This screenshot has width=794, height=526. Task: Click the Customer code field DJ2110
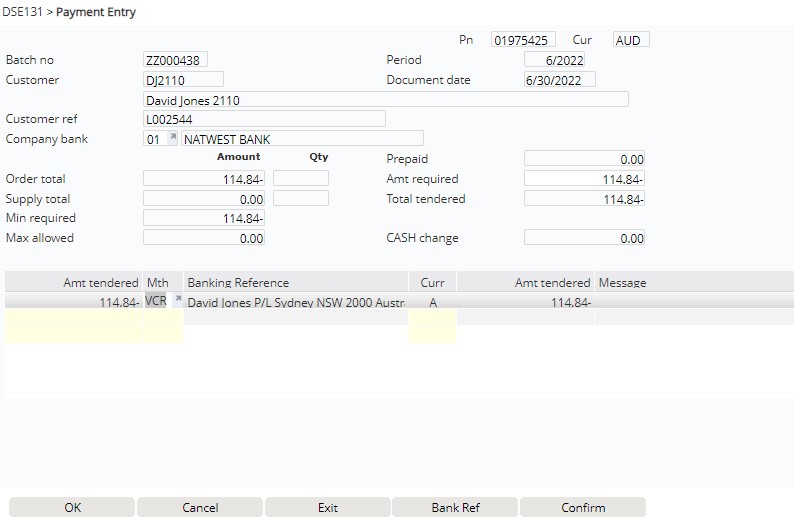(x=183, y=80)
